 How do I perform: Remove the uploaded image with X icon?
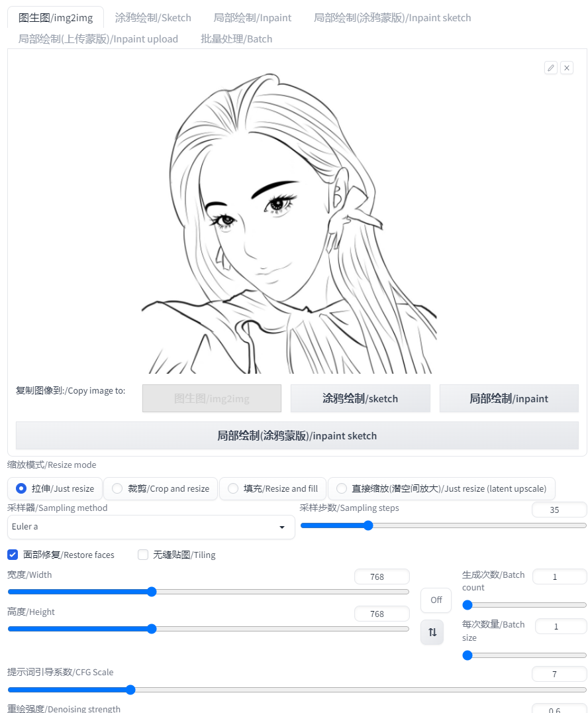pyautogui.click(x=567, y=68)
